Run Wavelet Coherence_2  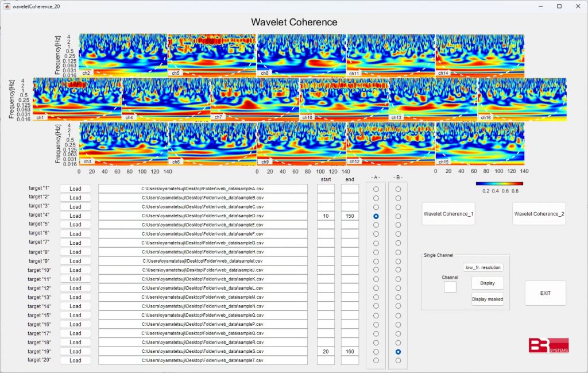539,214
